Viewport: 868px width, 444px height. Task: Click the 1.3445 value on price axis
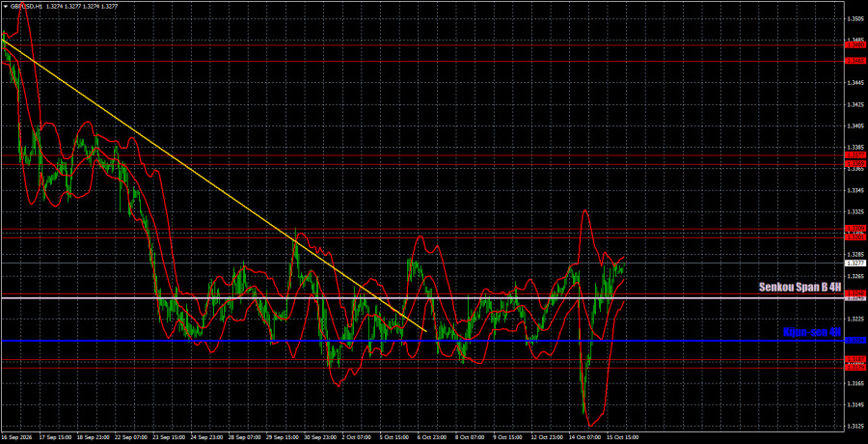pyautogui.click(x=854, y=83)
